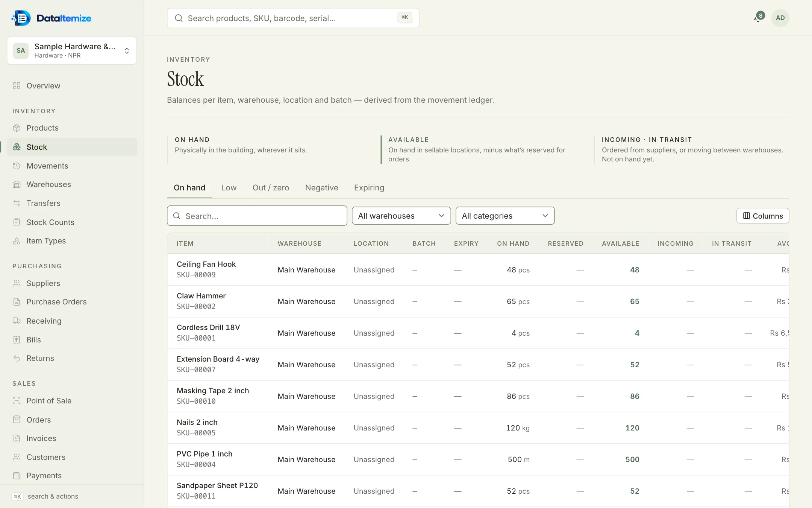Click the Claw Hammer item name
Screen dimensions: 812x508
(201, 296)
